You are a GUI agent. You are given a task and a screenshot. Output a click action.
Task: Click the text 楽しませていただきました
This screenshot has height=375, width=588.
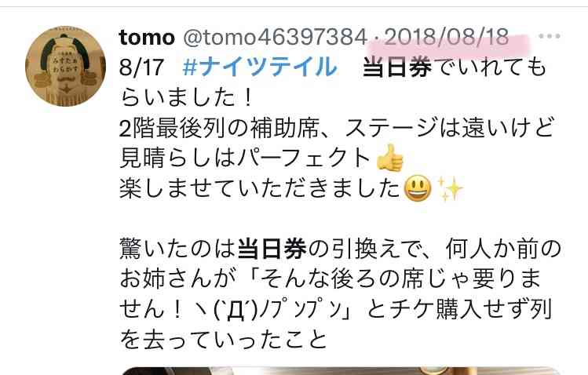260,188
